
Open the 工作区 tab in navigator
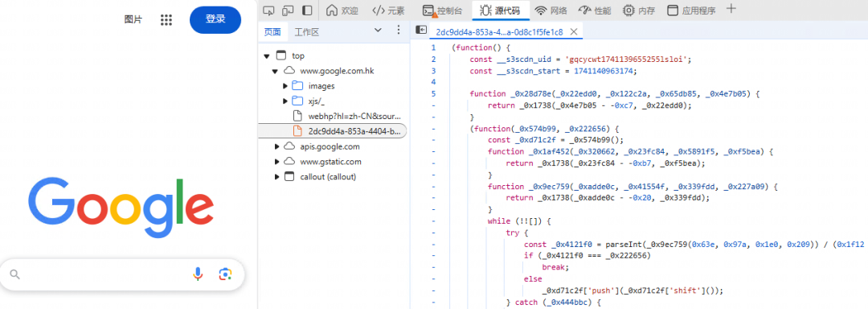[x=307, y=32]
